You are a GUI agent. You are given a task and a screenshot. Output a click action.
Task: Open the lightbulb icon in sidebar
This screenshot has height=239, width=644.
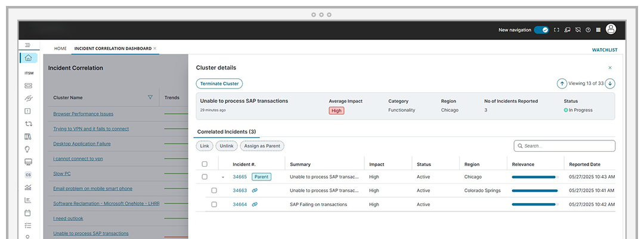(28, 149)
